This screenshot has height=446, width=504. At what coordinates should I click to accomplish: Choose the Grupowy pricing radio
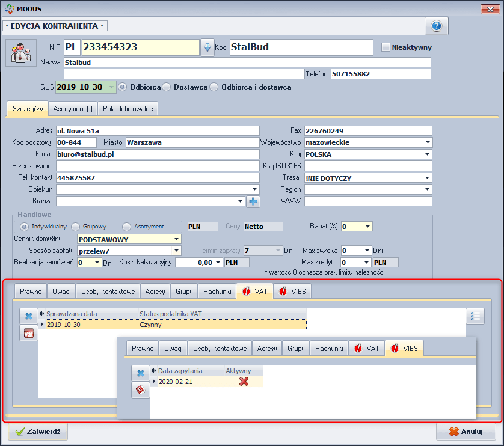tap(76, 227)
